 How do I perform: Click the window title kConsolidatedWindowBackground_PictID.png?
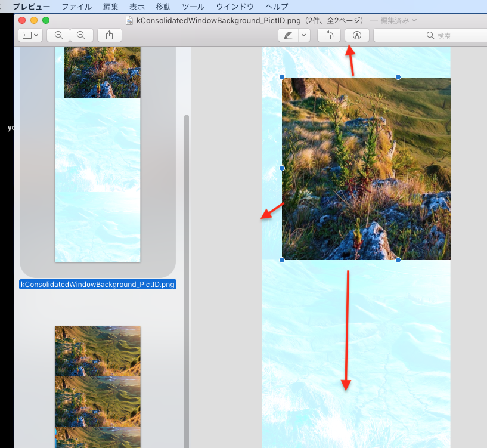pyautogui.click(x=218, y=20)
